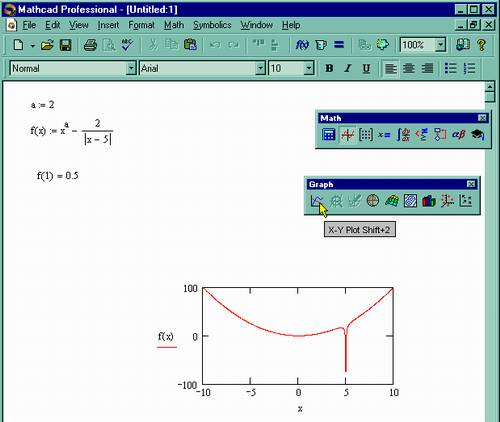Align text left
This screenshot has height=422, width=500.
(x=391, y=68)
